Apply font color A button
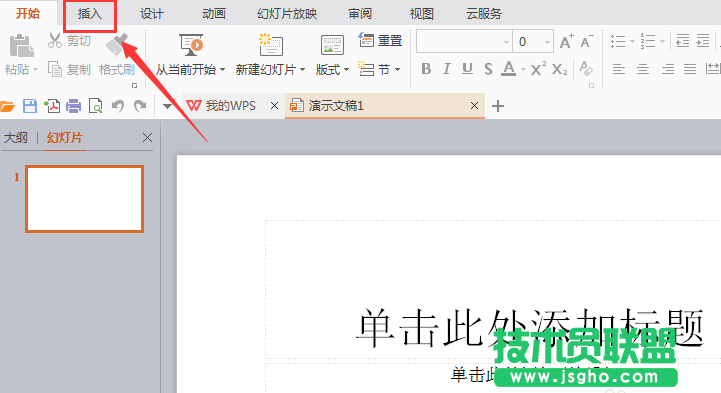This screenshot has width=721, height=393. pyautogui.click(x=508, y=68)
